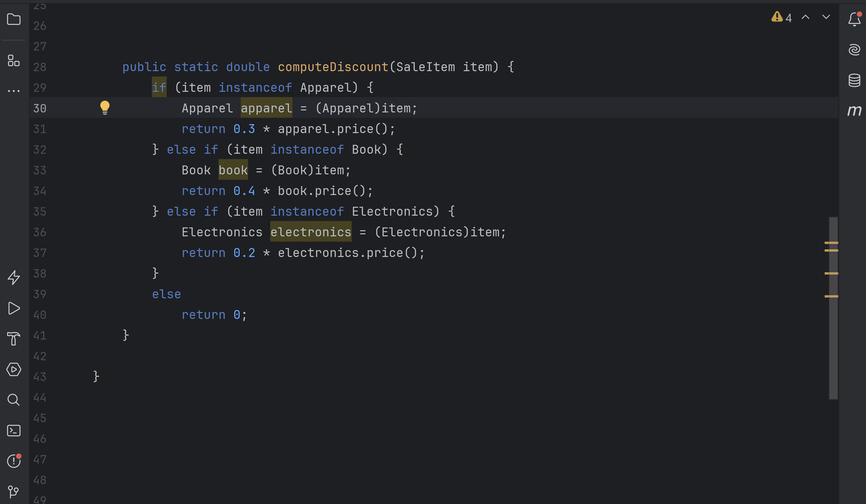Expand more tool windows via ellipsis
Screen dimensions: 866x504
pyautogui.click(x=14, y=90)
